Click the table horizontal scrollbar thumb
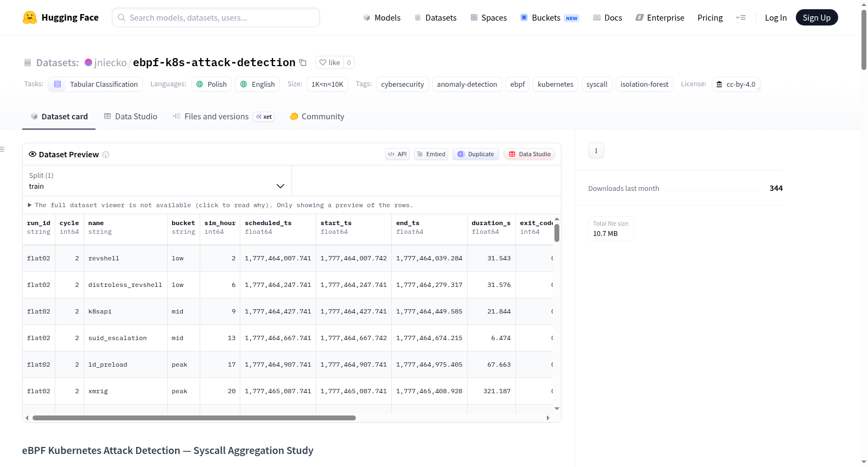Image resolution: width=868 pixels, height=467 pixels. (x=194, y=418)
